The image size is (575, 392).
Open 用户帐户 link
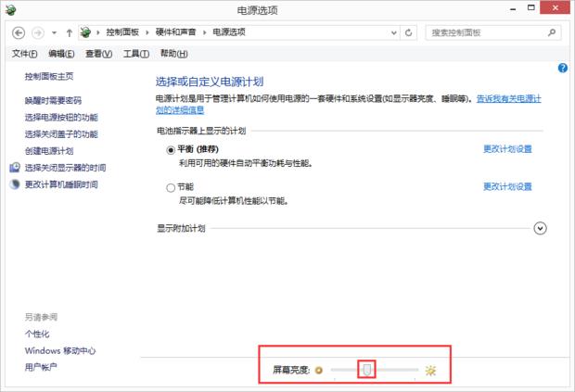click(x=41, y=367)
